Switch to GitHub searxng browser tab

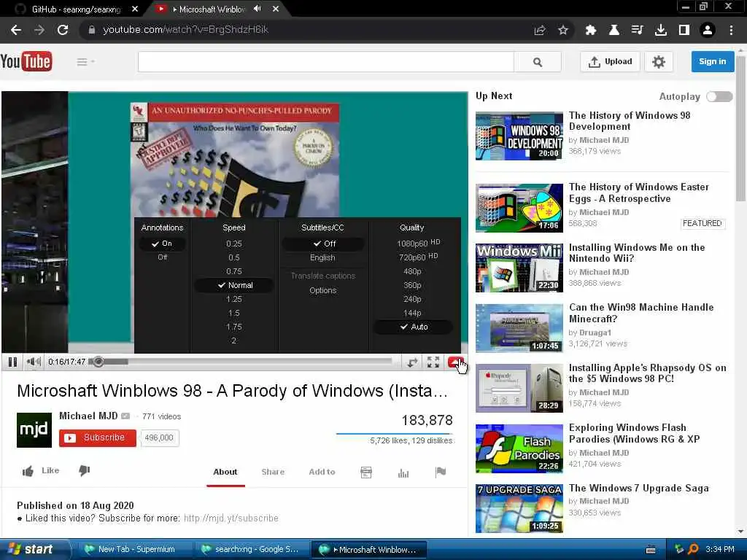pyautogui.click(x=76, y=9)
